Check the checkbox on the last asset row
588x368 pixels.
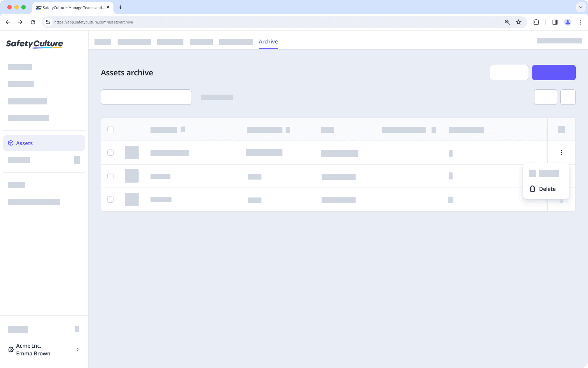point(111,199)
